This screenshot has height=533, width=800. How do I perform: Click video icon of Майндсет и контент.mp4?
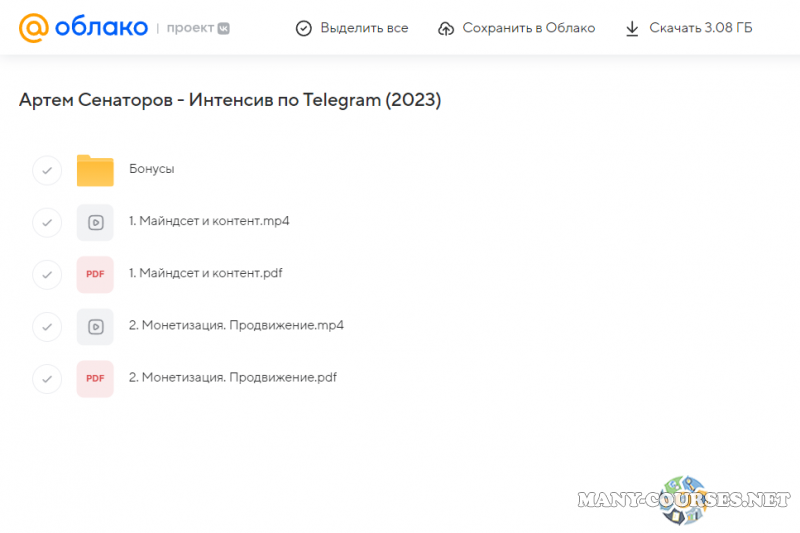pos(95,222)
